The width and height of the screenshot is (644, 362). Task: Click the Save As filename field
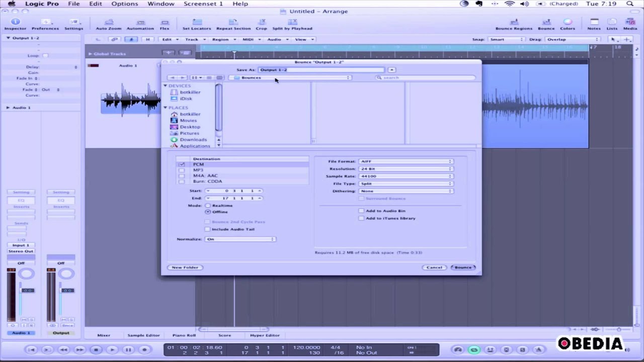(x=321, y=70)
